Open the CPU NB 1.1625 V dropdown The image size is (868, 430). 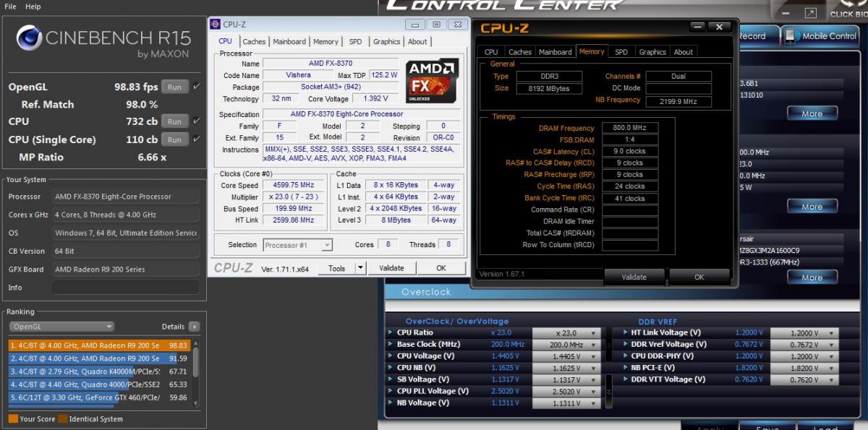(567, 368)
